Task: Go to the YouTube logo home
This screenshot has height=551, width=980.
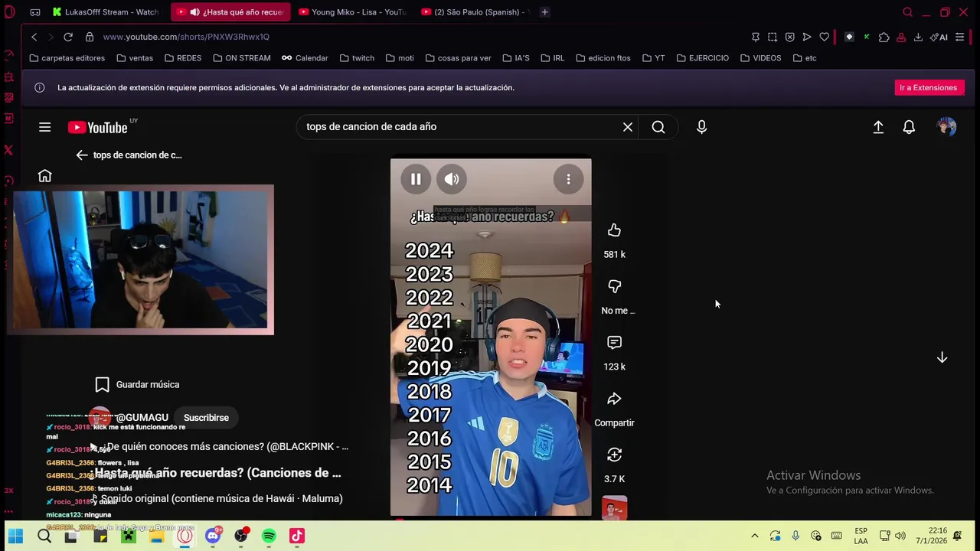Action: [x=97, y=127]
